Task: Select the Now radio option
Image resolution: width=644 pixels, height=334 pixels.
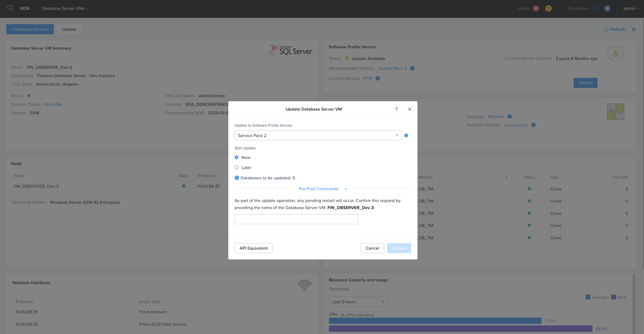Action: pyautogui.click(x=237, y=157)
